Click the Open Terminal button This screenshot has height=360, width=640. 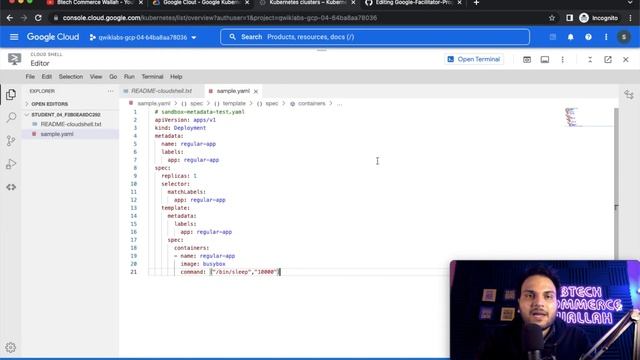click(474, 60)
